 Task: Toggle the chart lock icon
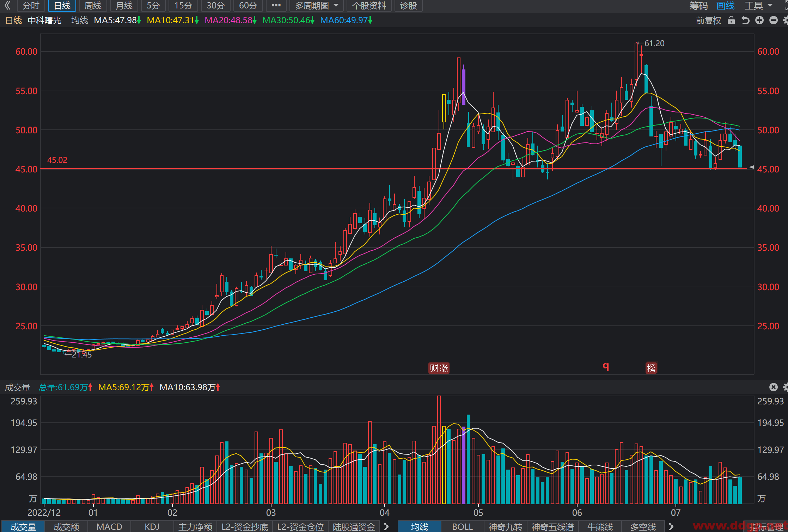pyautogui.click(x=731, y=20)
